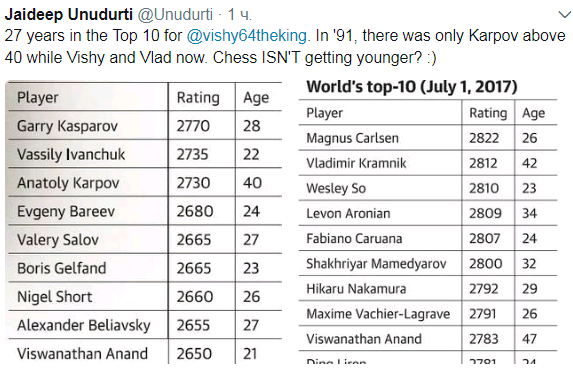Click the Garry Kasparov row in 1991 table
This screenshot has height=373, width=573.
point(145,125)
